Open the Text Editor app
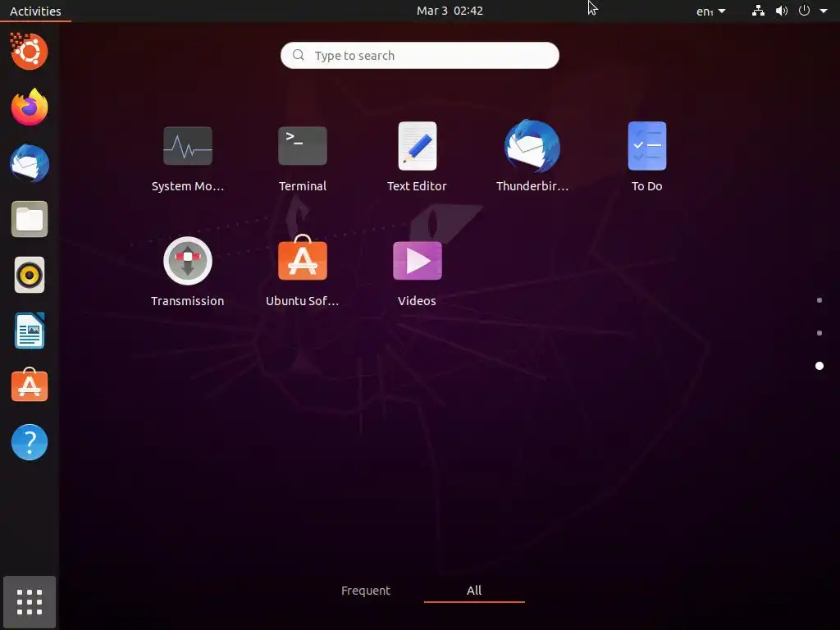 pyautogui.click(x=418, y=146)
